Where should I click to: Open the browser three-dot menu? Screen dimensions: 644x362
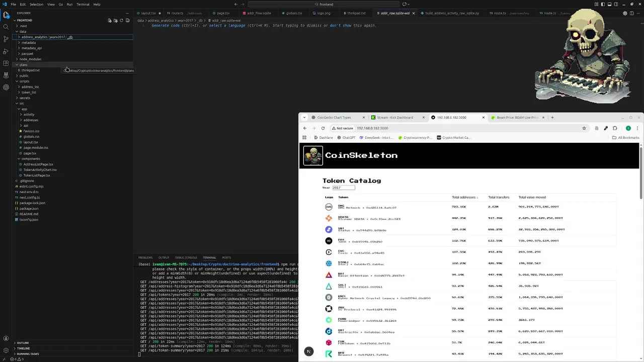[x=637, y=128]
